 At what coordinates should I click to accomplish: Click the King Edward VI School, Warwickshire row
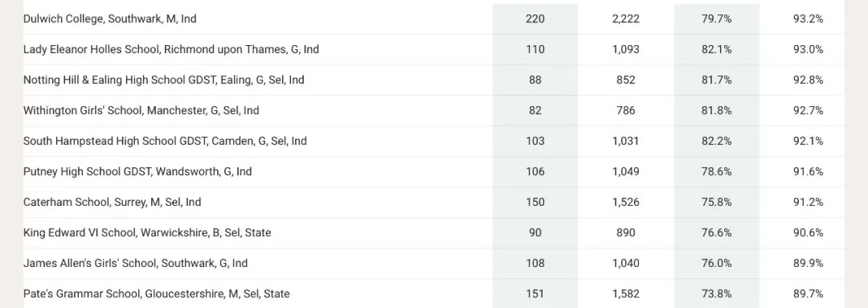(433, 232)
